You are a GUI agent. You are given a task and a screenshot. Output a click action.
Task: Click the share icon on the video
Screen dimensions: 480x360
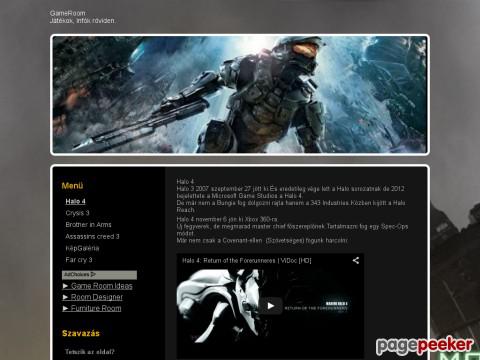coord(356,260)
